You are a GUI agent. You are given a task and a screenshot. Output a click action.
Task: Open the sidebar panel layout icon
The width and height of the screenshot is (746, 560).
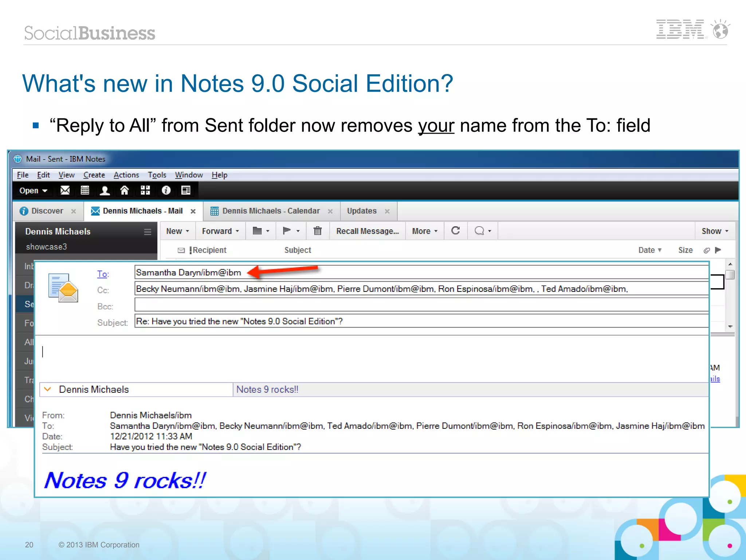click(x=186, y=190)
